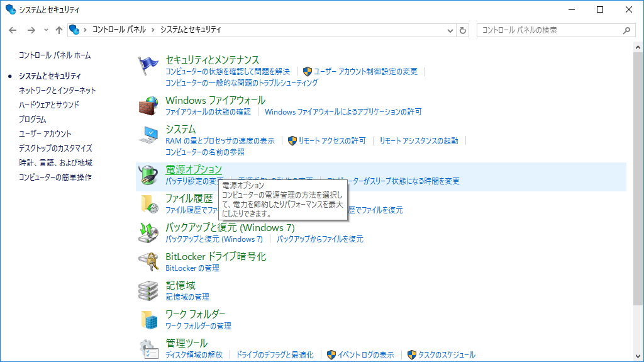Image resolution: width=644 pixels, height=362 pixels.
Task: Open リモート アクセスの許可
Action: [332, 140]
